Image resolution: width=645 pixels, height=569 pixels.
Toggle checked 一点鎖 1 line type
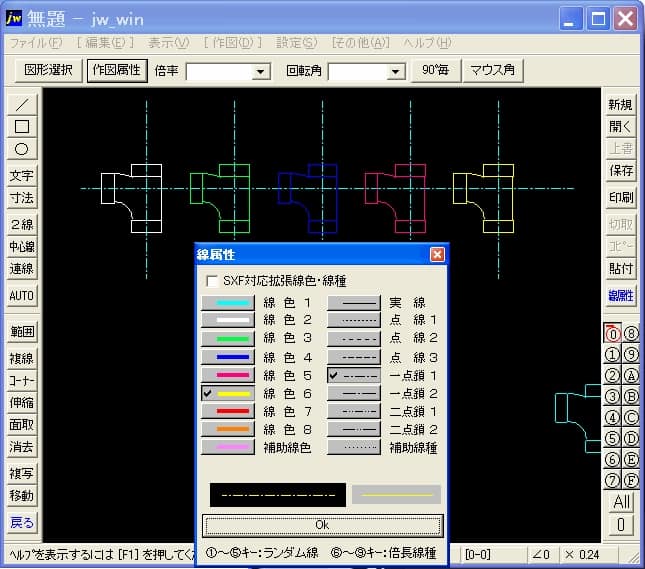pyautogui.click(x=354, y=375)
